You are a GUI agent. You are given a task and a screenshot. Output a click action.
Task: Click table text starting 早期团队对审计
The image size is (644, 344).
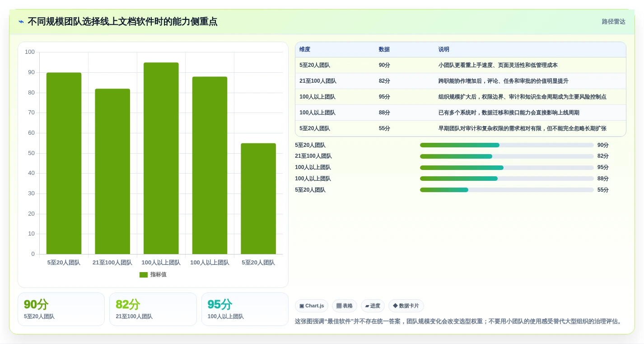523,128
